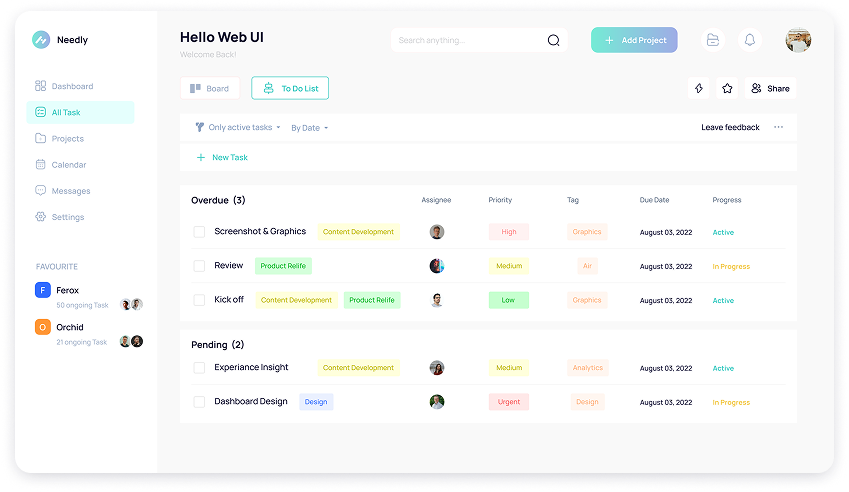Image resolution: width=849 pixels, height=492 pixels.
Task: Click Active status on Screenshot & Graphics
Action: (723, 232)
